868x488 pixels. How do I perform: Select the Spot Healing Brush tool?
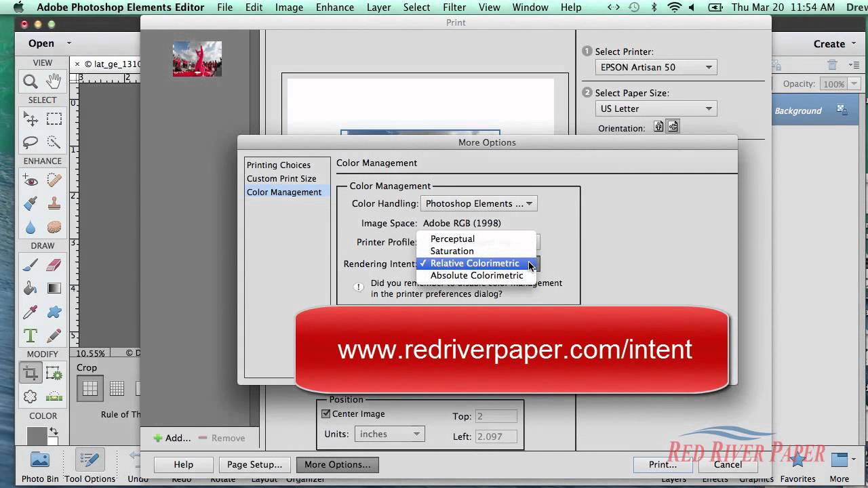pyautogui.click(x=54, y=180)
